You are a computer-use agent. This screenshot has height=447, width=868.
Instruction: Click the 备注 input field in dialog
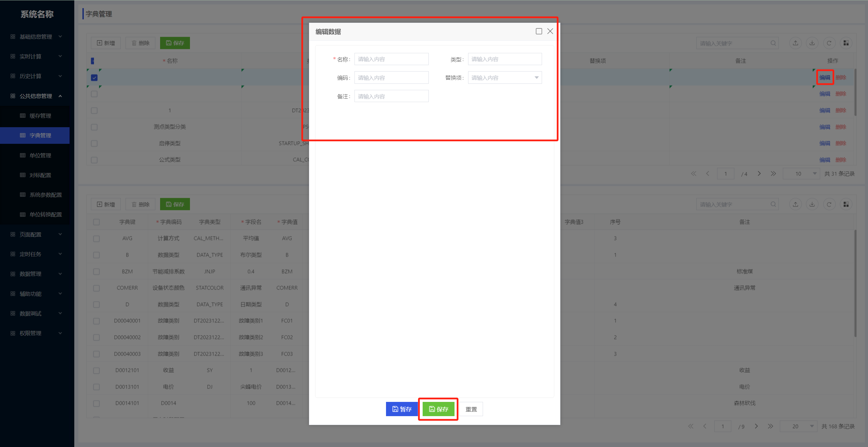tap(391, 96)
